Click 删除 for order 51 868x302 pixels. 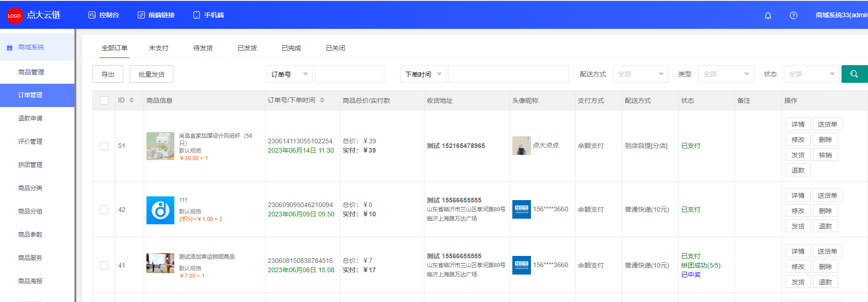pos(826,140)
